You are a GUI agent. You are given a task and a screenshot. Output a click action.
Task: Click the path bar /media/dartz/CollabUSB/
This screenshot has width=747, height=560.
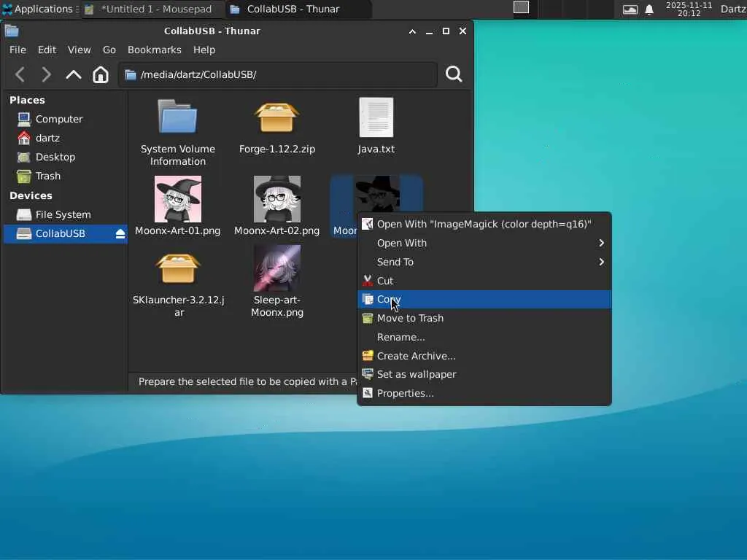pos(278,75)
